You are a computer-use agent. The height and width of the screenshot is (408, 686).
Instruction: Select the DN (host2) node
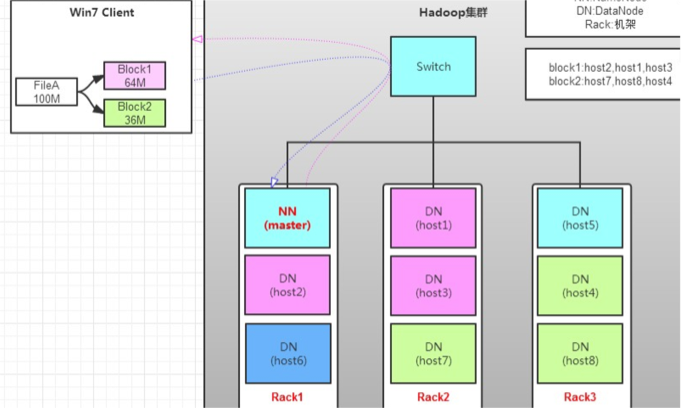coord(287,285)
